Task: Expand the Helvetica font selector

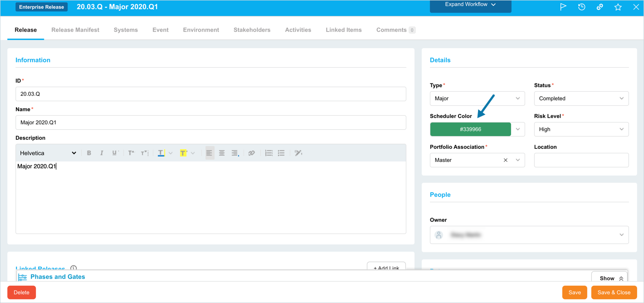Action: [x=48, y=153]
